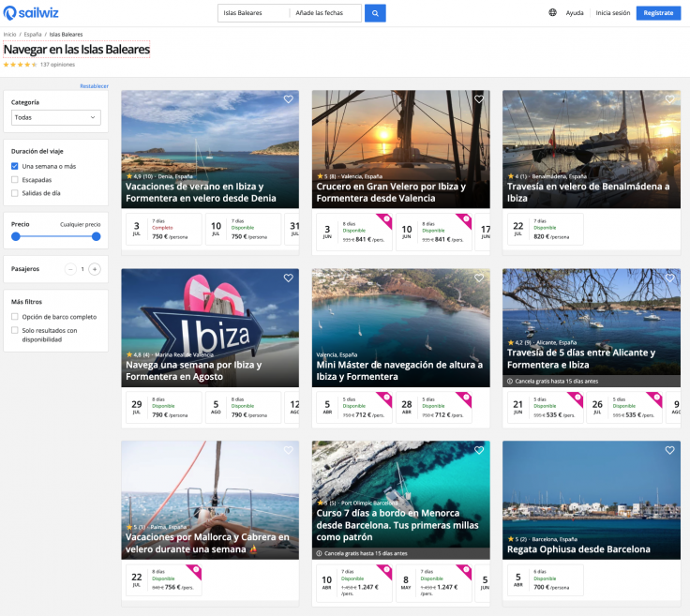Screen dimensions: 690x616
Task: Increase passengers with the plus button
Action: tap(95, 269)
